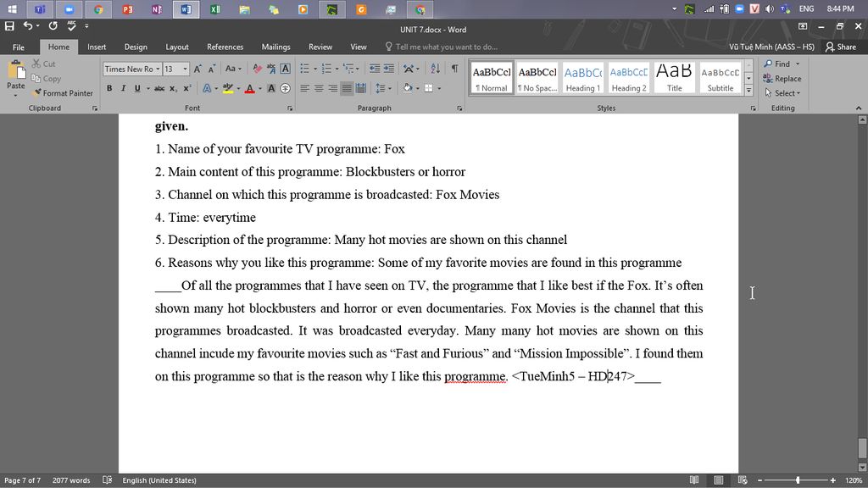
Task: Center the text
Action: [x=319, y=88]
